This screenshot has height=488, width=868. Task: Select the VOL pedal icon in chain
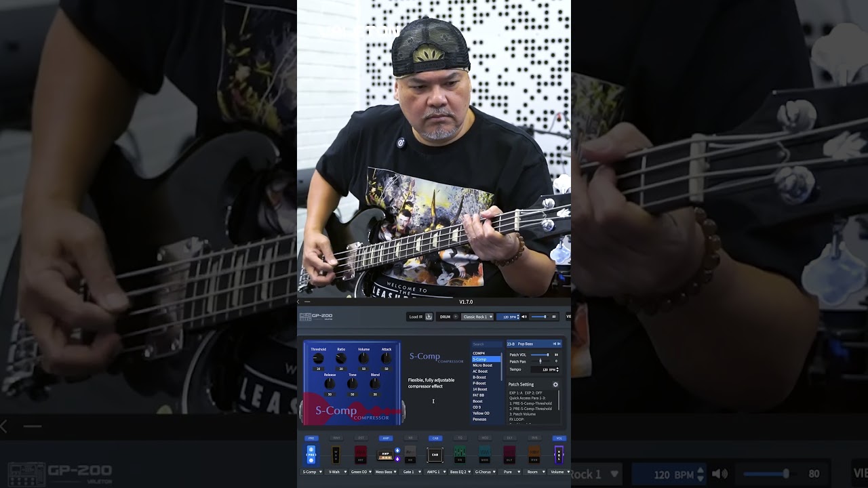pos(559,455)
